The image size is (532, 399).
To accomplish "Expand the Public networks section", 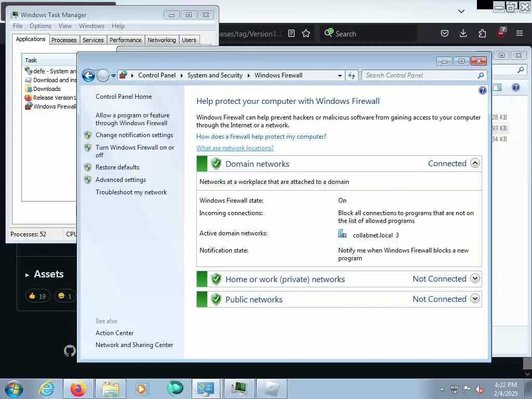I will pos(475,299).
